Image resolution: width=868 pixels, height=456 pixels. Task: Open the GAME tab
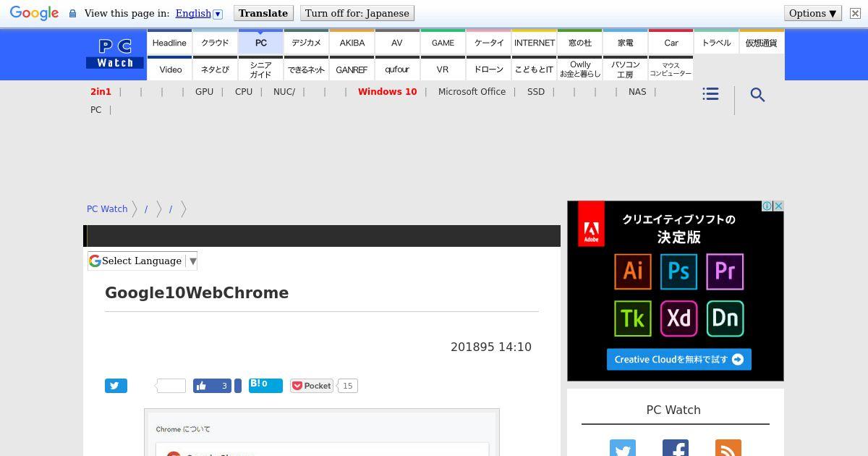click(443, 42)
